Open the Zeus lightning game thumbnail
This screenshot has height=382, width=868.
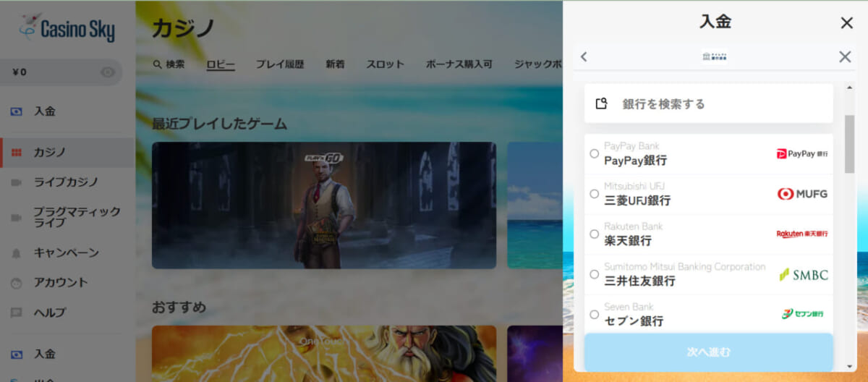tap(324, 354)
